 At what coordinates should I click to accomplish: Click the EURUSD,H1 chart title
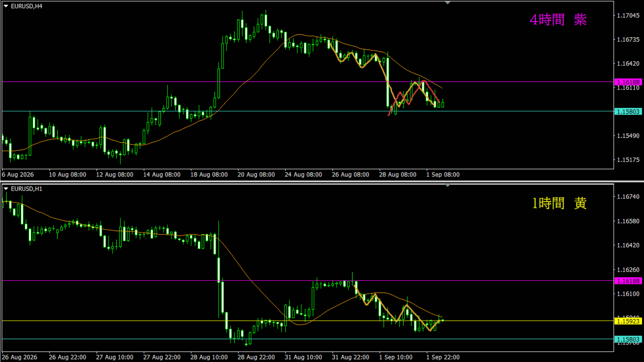27,189
